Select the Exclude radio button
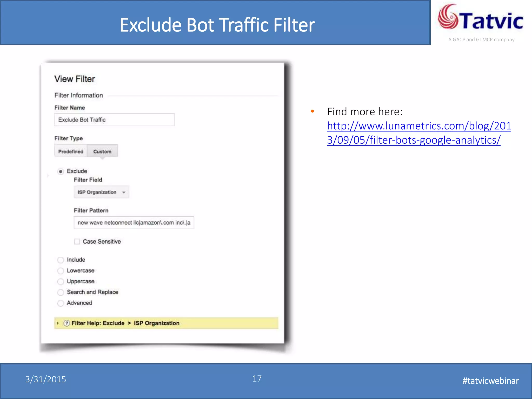 point(61,171)
